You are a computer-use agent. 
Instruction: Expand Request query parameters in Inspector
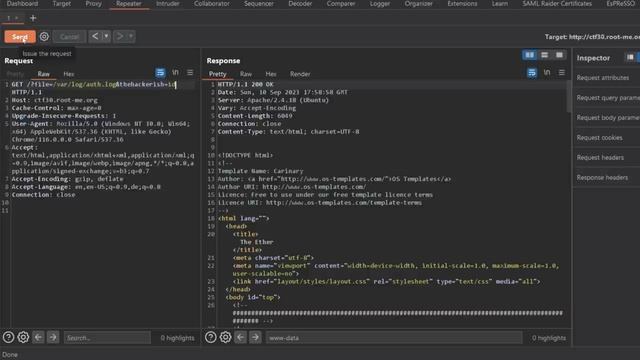pyautogui.click(x=607, y=98)
